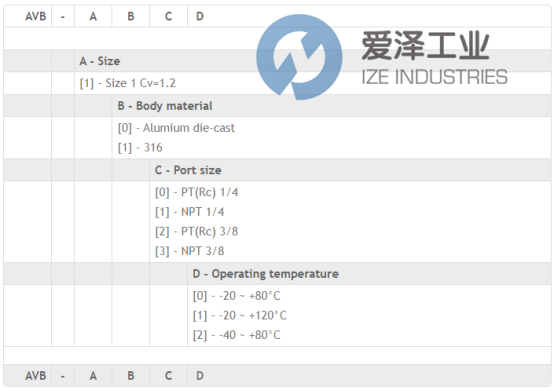
Task: Pick [0] -20 ~ +80°C temperature
Action: (237, 296)
